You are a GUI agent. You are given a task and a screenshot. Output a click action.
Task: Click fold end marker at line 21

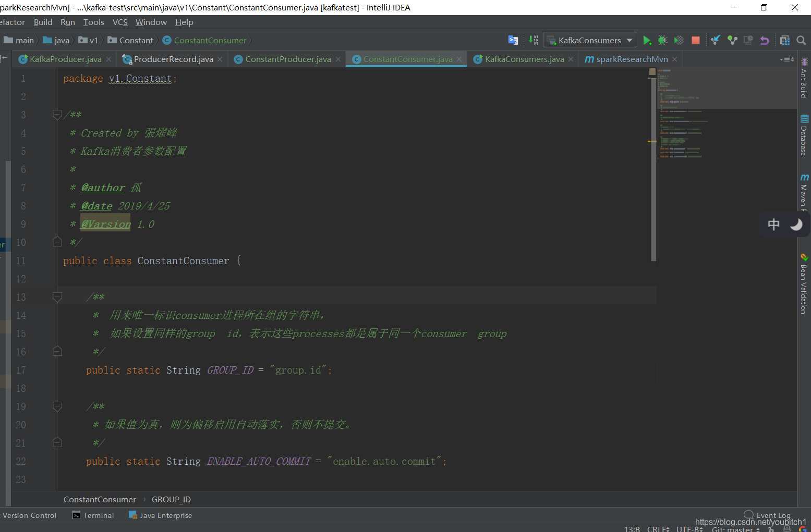click(57, 442)
